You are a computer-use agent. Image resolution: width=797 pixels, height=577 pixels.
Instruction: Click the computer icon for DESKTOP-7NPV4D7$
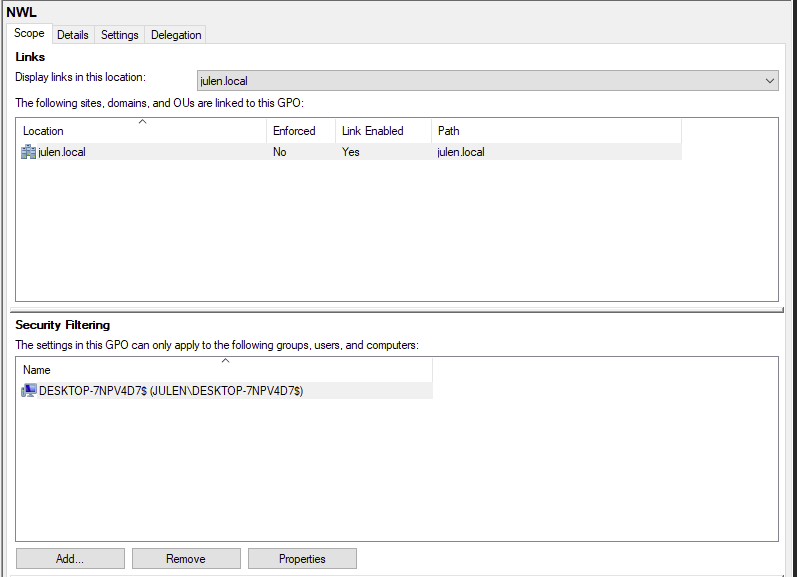tap(29, 391)
